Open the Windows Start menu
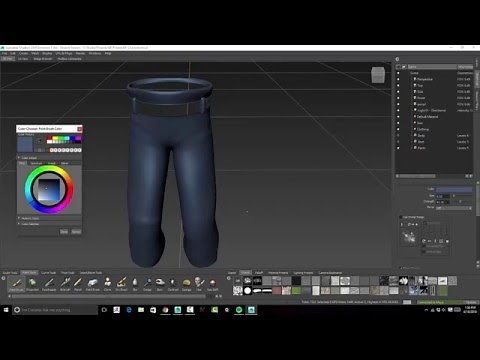480x360 pixels. point(6,310)
